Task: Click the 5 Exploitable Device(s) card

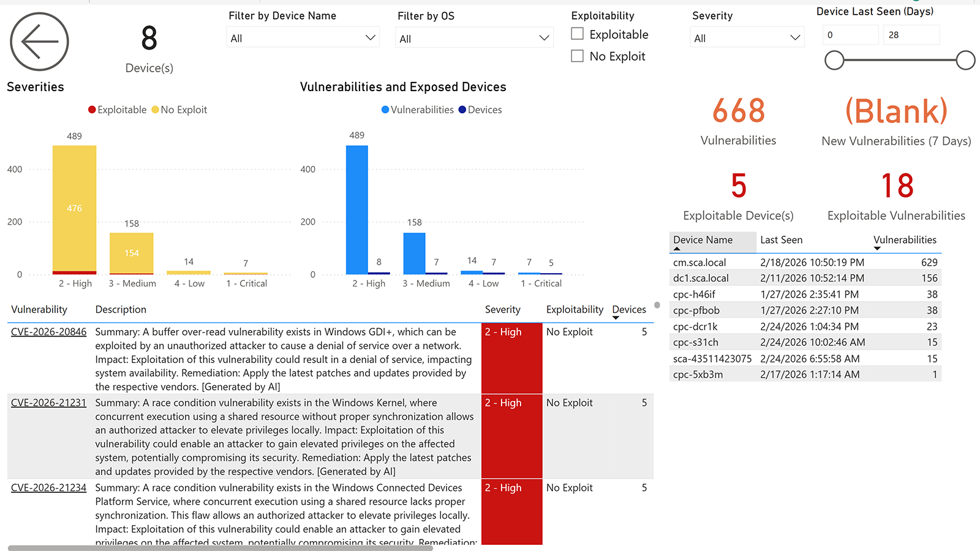Action: tap(738, 197)
